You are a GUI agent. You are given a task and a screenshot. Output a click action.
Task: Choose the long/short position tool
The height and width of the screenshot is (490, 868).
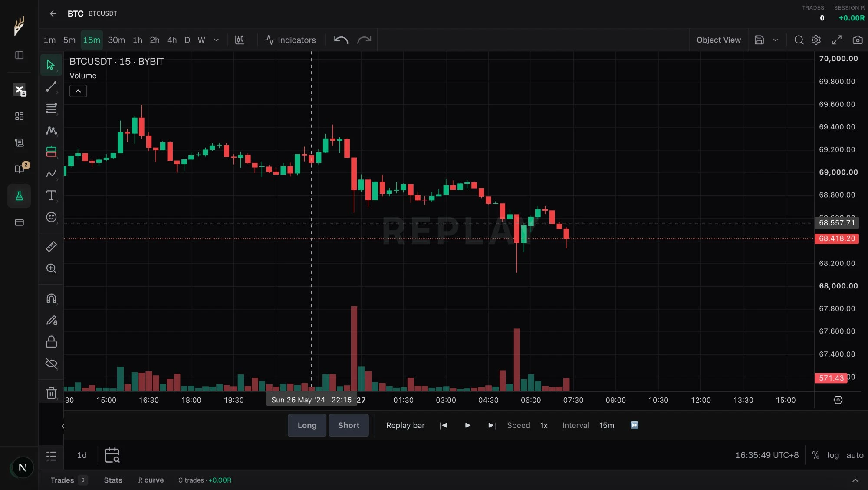coord(51,152)
